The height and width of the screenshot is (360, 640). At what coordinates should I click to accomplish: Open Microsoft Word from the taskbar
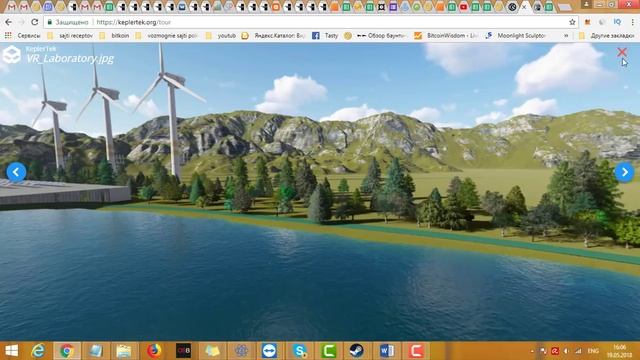(x=387, y=351)
